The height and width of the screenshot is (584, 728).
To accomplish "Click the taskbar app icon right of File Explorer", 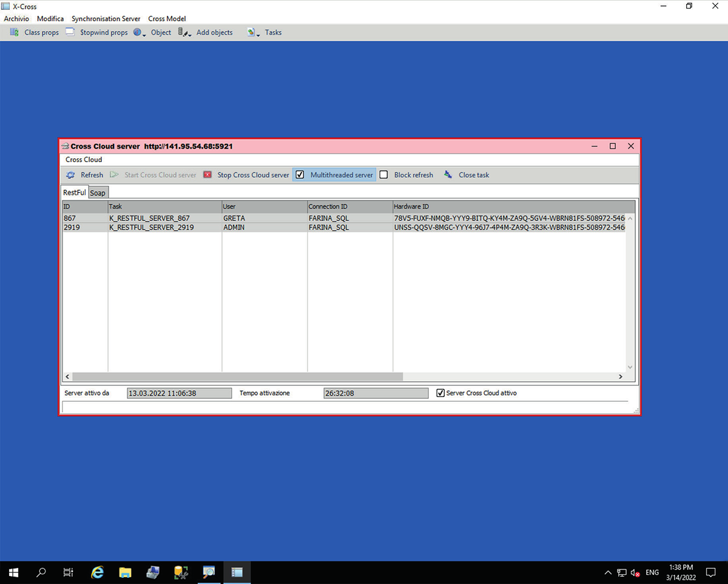I will [x=153, y=572].
